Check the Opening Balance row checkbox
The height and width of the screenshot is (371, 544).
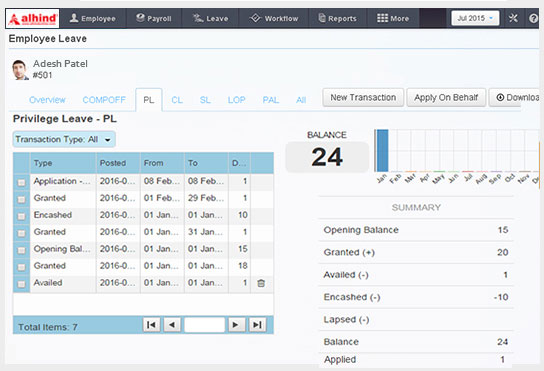pos(22,250)
